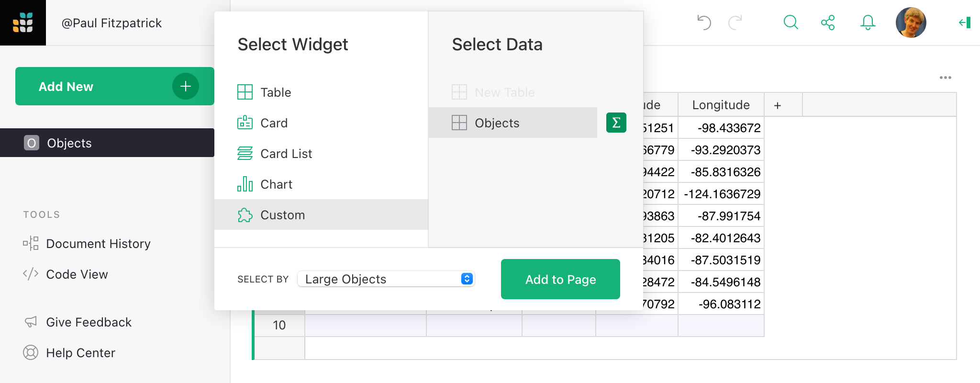Click the Longitude column header
The width and height of the screenshot is (980, 383).
pos(721,105)
